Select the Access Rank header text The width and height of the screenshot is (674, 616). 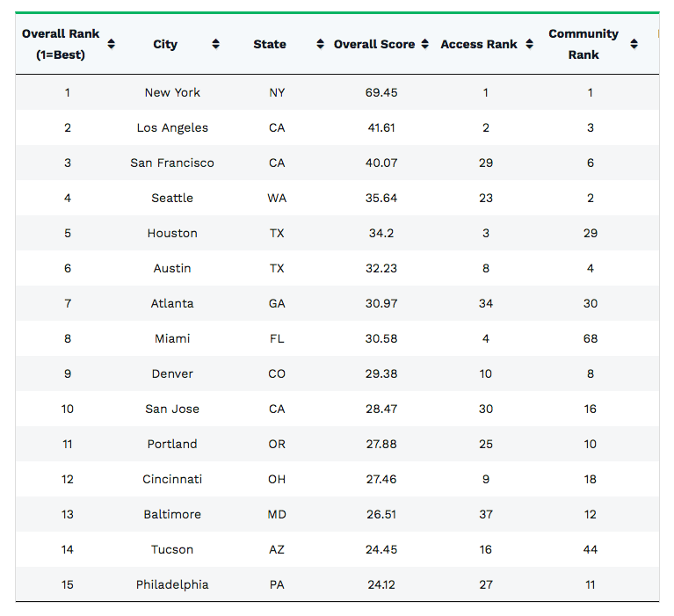coord(479,44)
